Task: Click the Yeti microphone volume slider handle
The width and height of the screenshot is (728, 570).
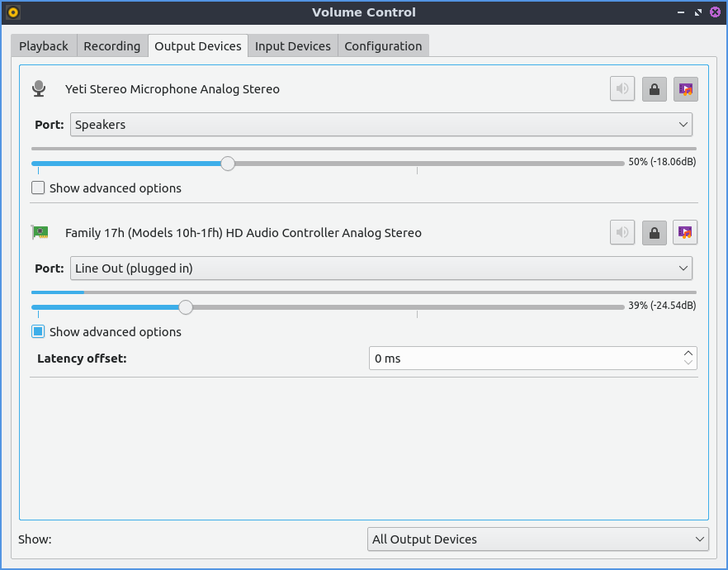Action: 228,164
